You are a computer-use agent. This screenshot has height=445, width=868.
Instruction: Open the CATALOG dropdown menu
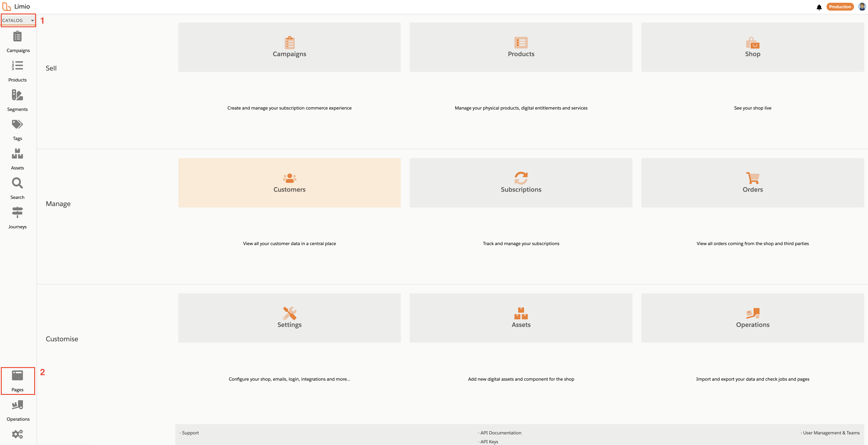pos(18,21)
